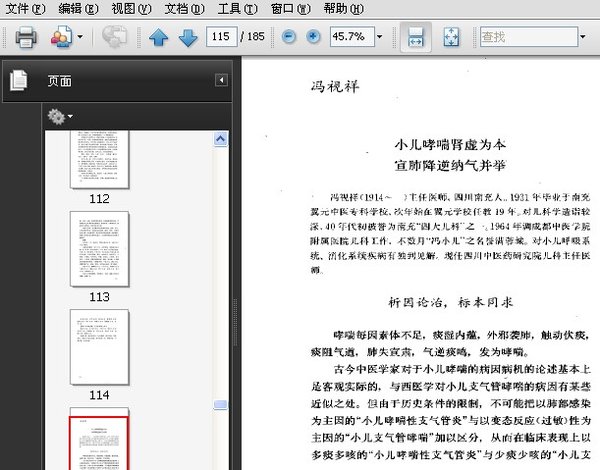Toggle scrolling fit-width page mode

416,38
